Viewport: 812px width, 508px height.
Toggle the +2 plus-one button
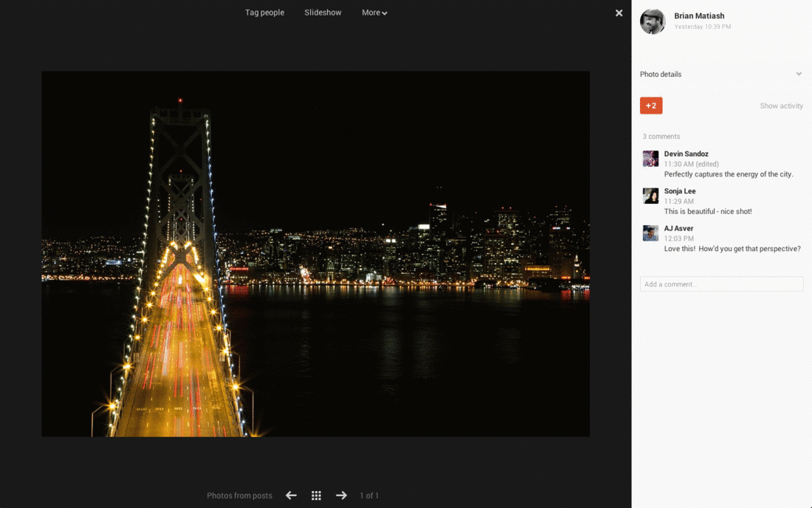tap(651, 106)
